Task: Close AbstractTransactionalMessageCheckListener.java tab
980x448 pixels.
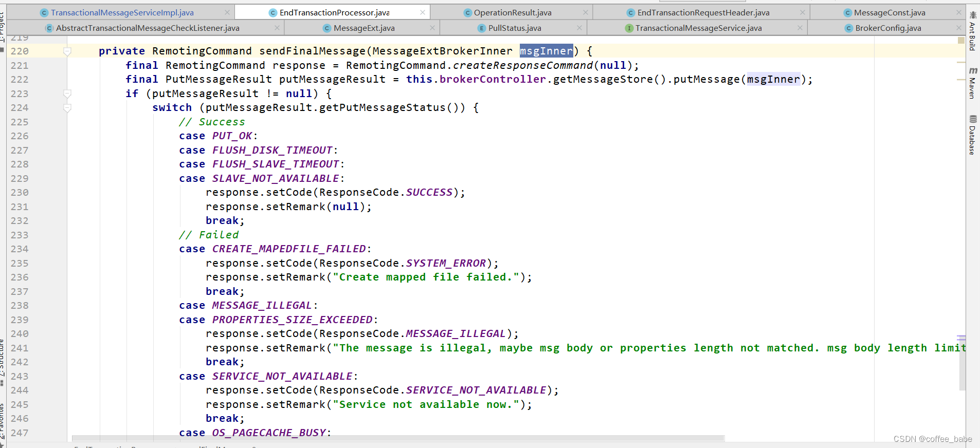Action: (x=277, y=28)
